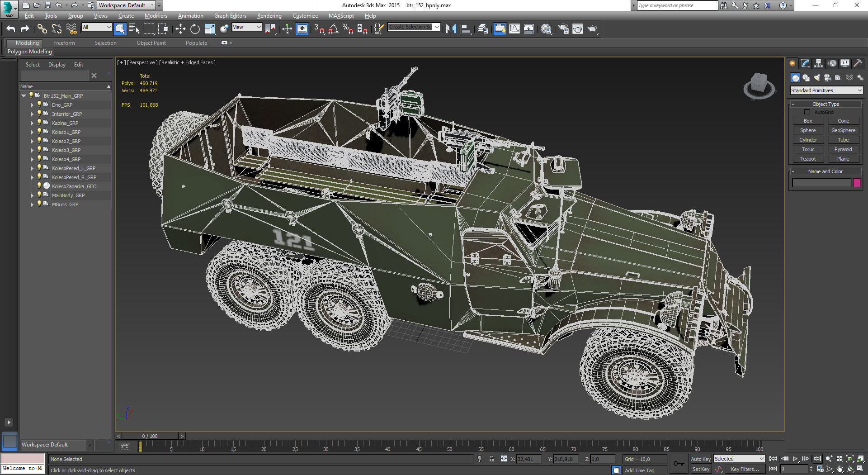
Task: Expand the KolesoPered_L_GRP tree node
Action: pos(32,168)
